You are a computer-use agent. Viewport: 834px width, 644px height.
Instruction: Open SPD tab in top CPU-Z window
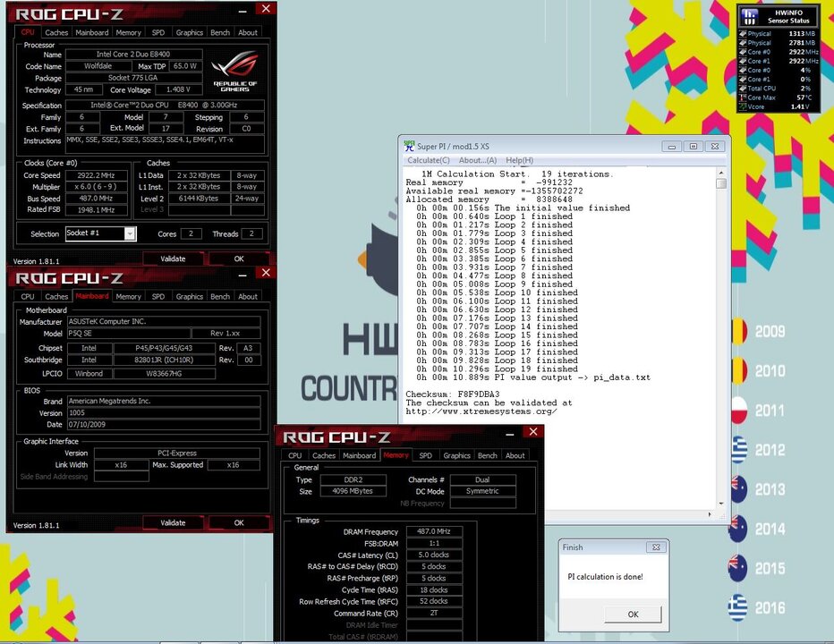(x=158, y=32)
